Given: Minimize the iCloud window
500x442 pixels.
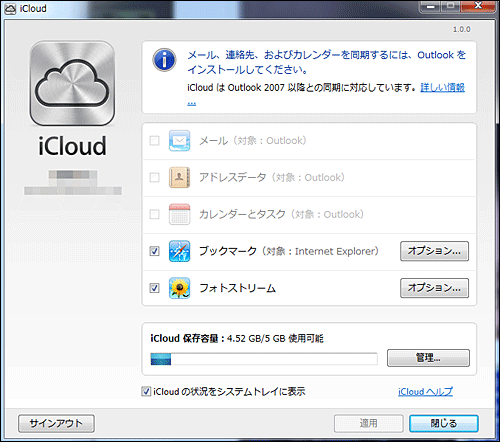Looking at the screenshot, I should coord(431,6).
